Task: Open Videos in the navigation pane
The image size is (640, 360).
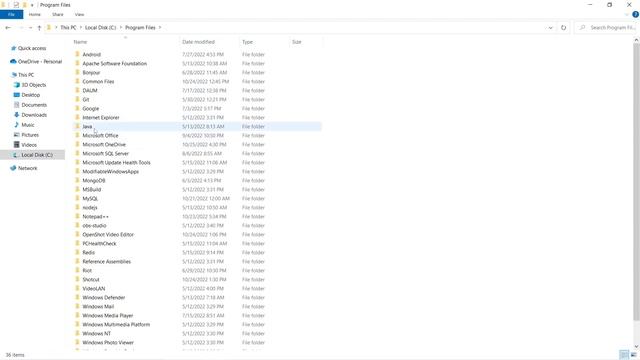Action: coord(29,145)
